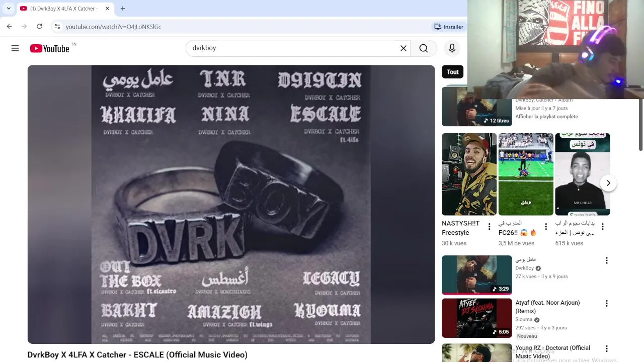The image size is (644, 362).
Task: Click the NASTYSH!!T Freestyle short title
Action: point(461,228)
